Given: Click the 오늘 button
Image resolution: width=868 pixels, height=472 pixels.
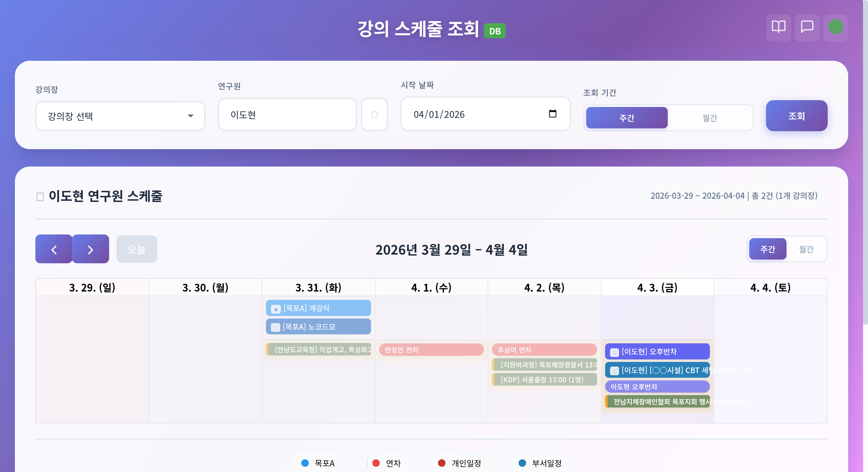Looking at the screenshot, I should [x=136, y=249].
